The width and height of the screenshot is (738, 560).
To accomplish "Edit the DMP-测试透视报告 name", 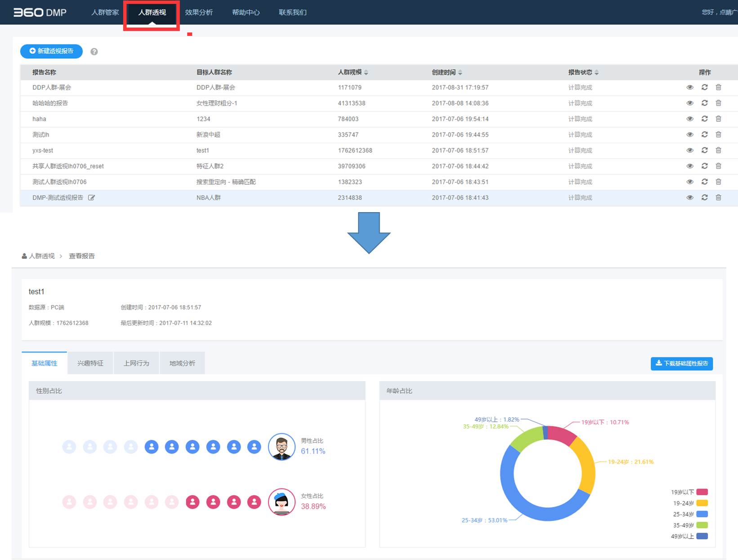I will 91,198.
